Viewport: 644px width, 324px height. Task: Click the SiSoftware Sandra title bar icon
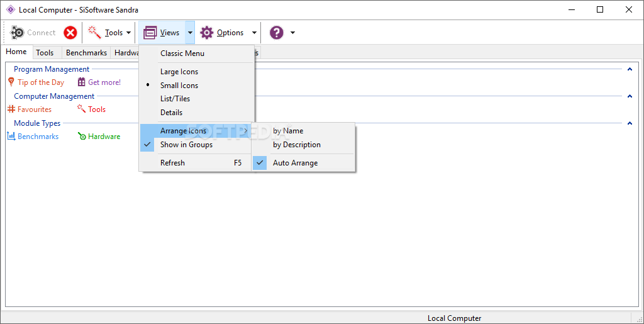[x=10, y=9]
